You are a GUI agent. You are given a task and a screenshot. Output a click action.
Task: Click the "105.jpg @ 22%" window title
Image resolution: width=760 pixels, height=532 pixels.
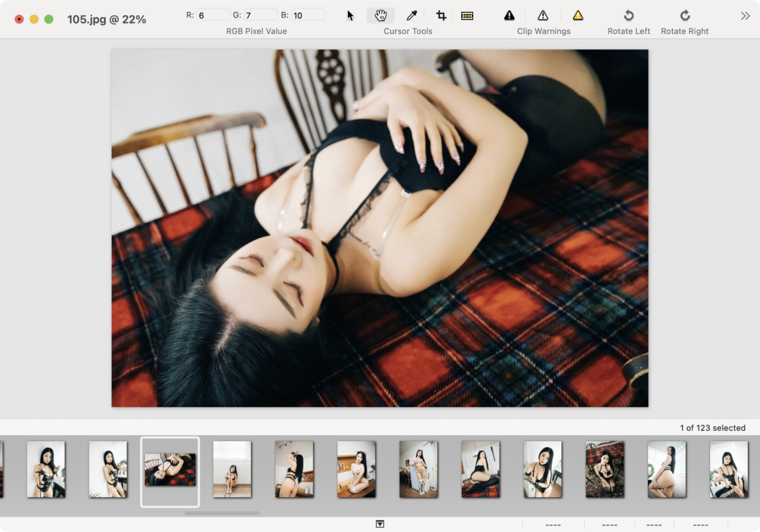tap(106, 20)
